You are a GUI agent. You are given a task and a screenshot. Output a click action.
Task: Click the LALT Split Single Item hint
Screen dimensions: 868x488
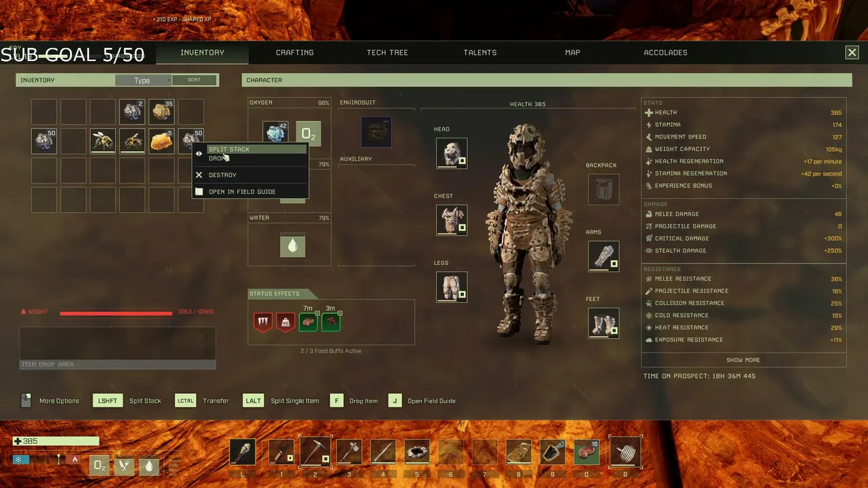(x=281, y=401)
